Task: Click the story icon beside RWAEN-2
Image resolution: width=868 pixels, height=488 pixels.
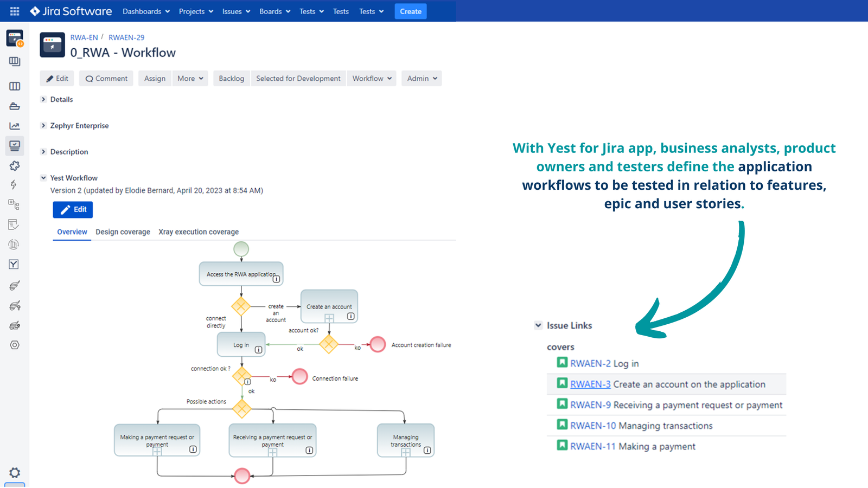Action: 563,362
